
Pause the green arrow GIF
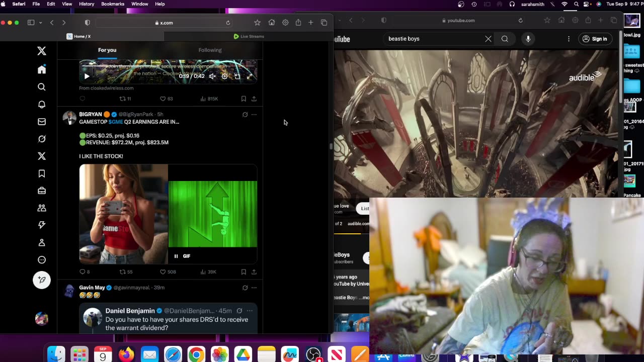176,256
